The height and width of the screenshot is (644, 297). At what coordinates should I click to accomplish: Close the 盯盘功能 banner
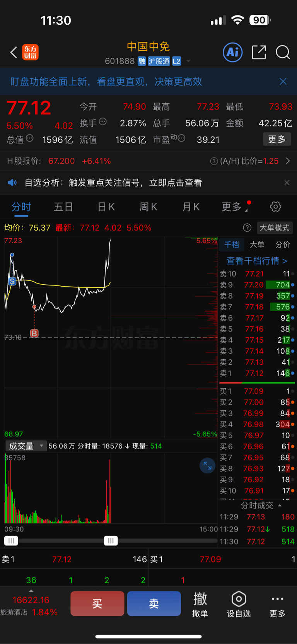283,81
